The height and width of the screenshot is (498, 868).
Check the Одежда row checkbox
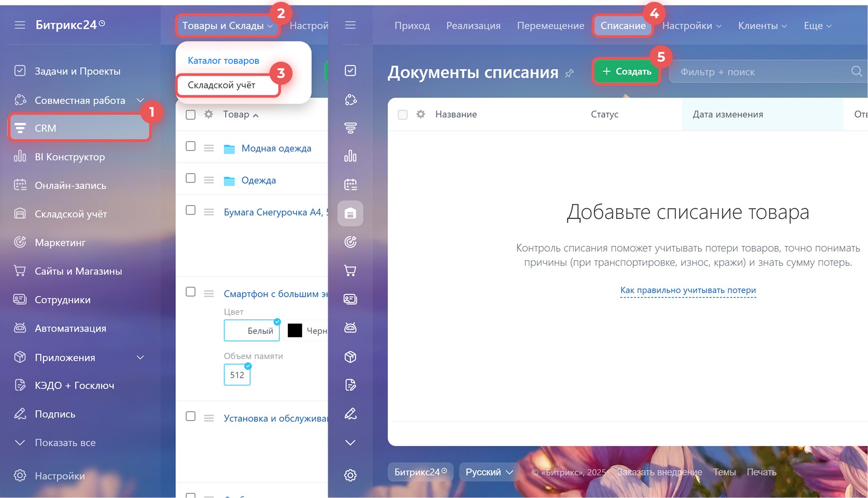click(x=191, y=178)
